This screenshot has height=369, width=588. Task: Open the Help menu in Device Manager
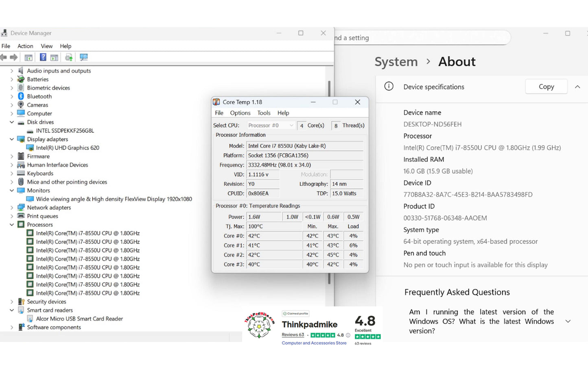coord(66,46)
